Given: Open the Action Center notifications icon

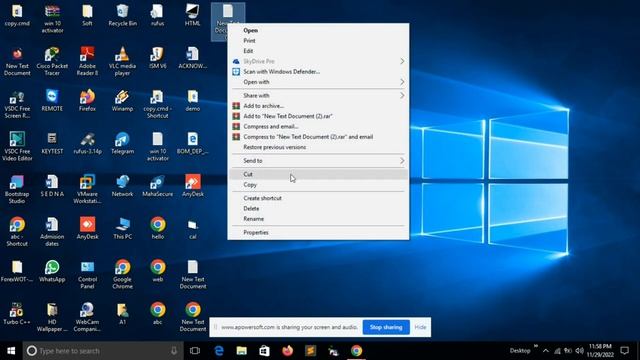Looking at the screenshot, I should (624, 351).
